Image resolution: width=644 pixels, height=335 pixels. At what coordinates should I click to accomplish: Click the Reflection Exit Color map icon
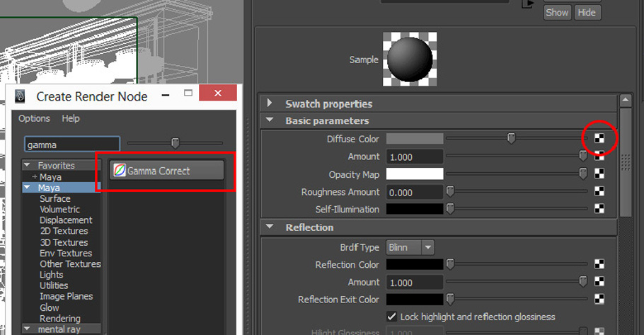pos(599,300)
